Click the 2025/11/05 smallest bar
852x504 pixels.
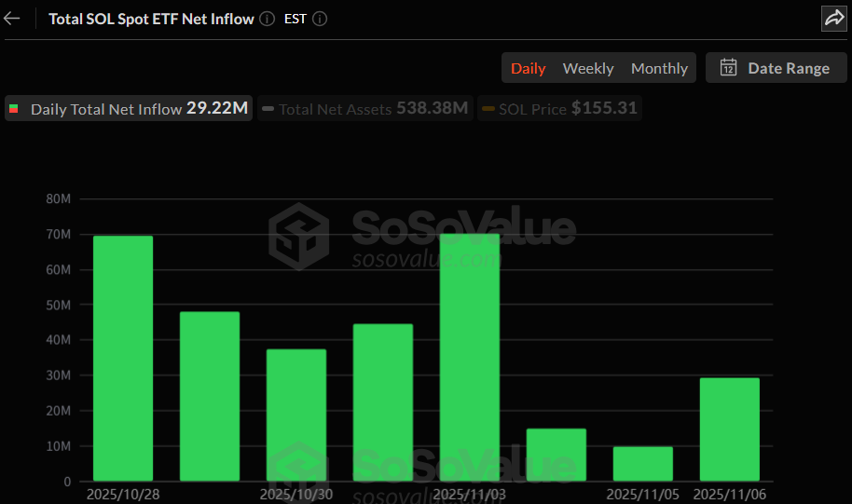pyautogui.click(x=643, y=464)
